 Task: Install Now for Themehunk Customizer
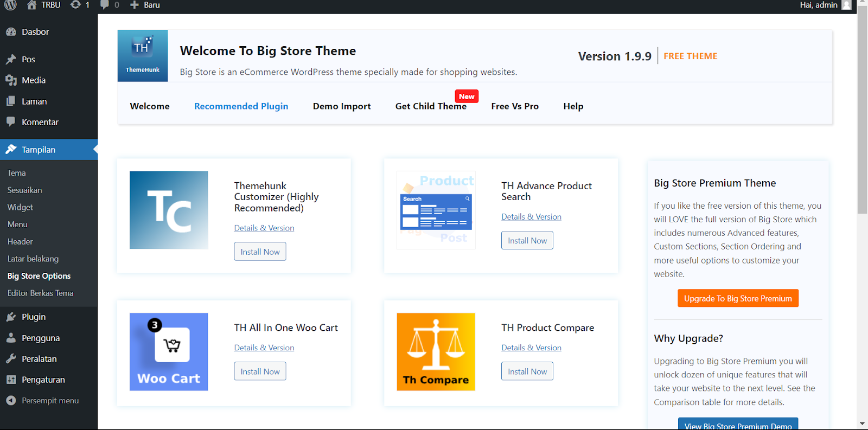pos(260,252)
